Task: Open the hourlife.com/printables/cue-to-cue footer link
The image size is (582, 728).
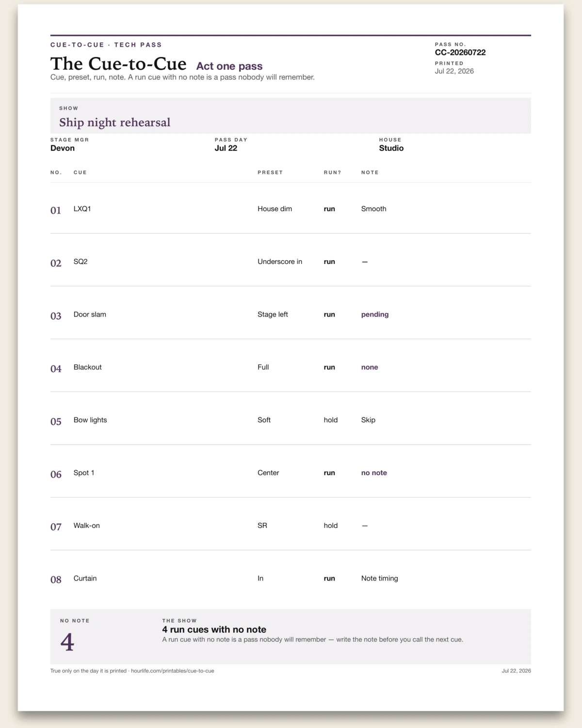Action: point(172,671)
